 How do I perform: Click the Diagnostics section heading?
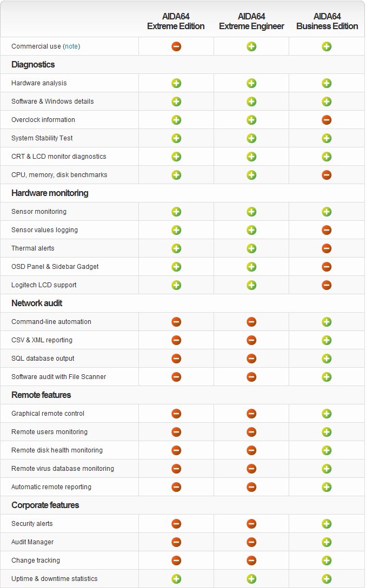33,65
